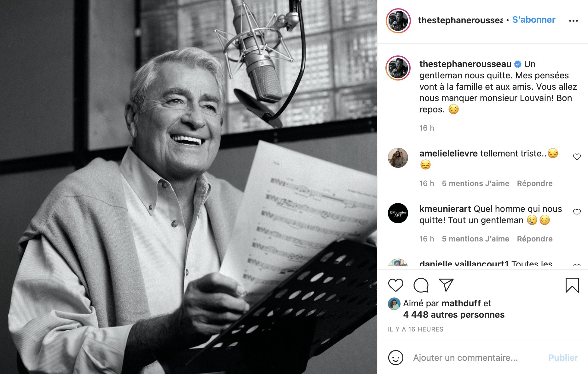Open amelielelievre's profile avatar

coord(398,158)
